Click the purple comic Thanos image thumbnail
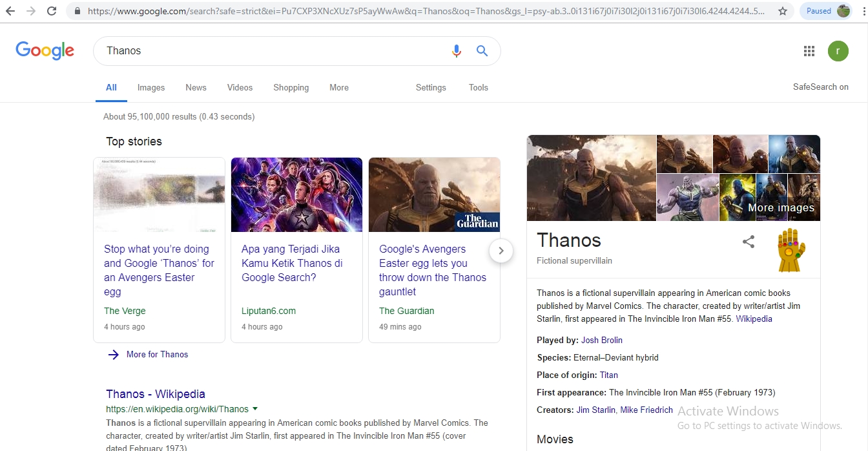The height and width of the screenshot is (451, 868). click(x=688, y=198)
